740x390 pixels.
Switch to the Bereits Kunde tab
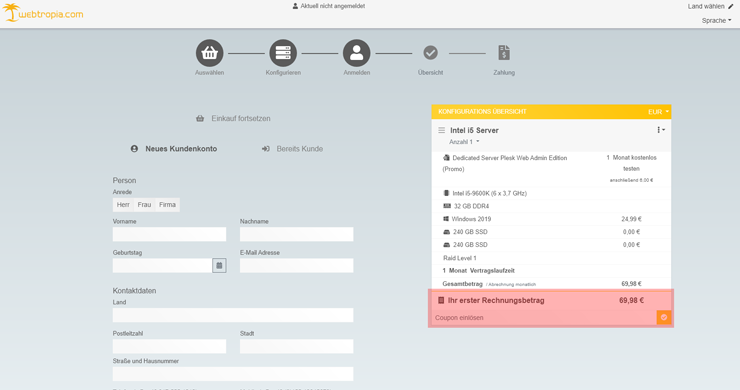coord(293,149)
